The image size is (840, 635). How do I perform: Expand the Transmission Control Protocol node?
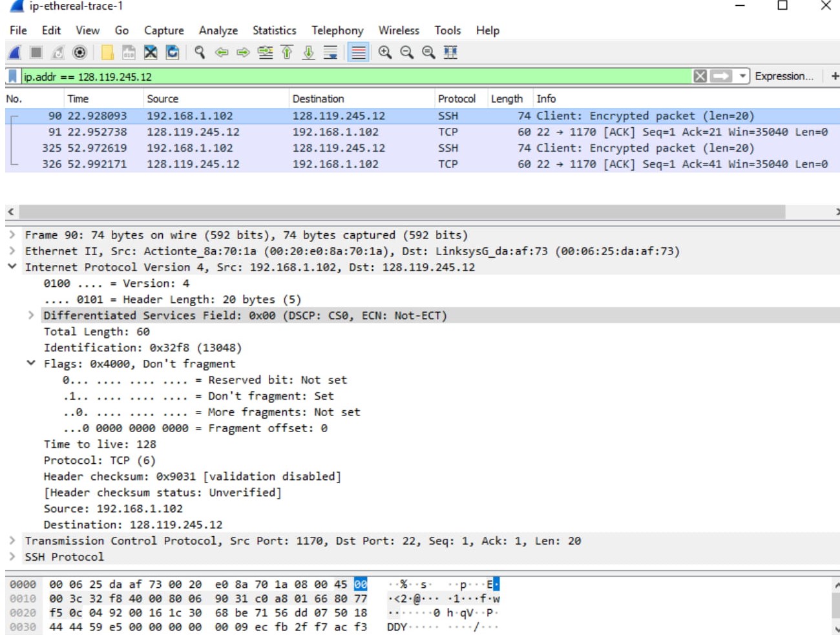coord(12,541)
